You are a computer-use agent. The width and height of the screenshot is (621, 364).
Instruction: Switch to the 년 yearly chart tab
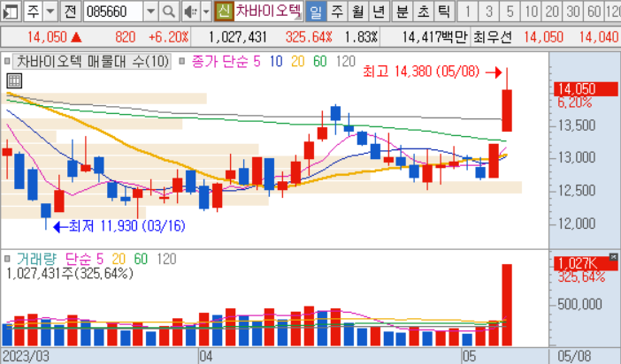click(x=379, y=11)
